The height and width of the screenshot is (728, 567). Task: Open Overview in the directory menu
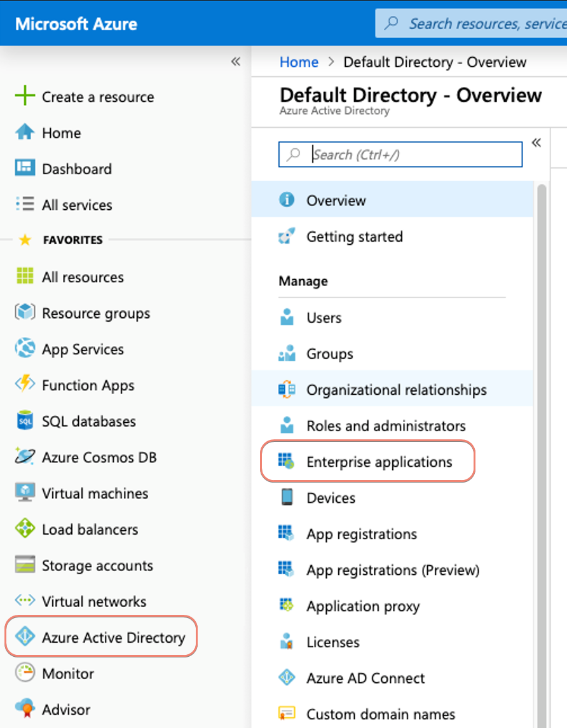(392, 200)
